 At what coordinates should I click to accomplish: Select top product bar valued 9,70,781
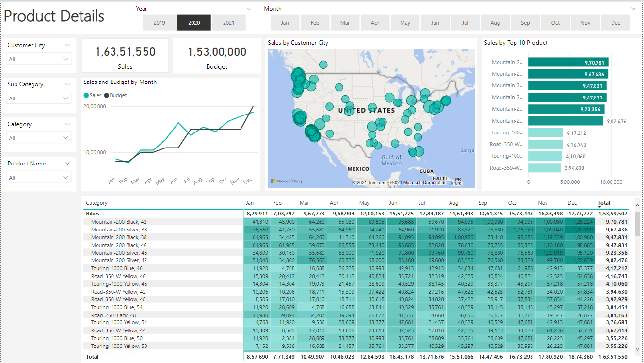pyautogui.click(x=568, y=62)
